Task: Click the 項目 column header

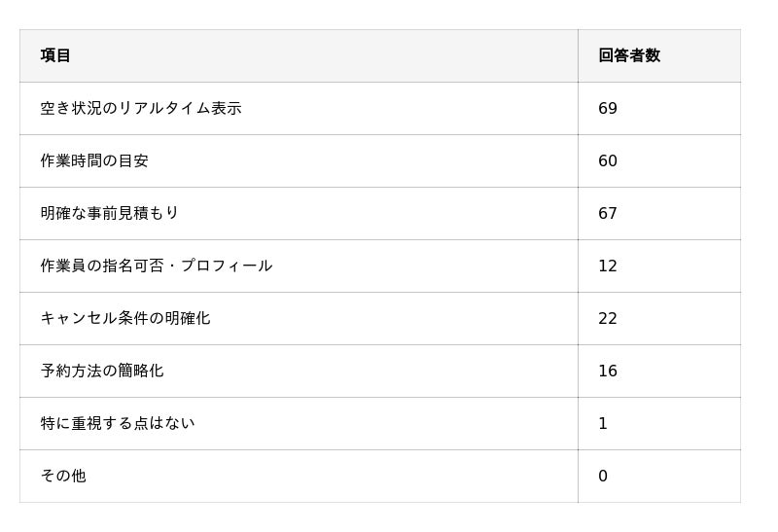Action: (x=56, y=55)
